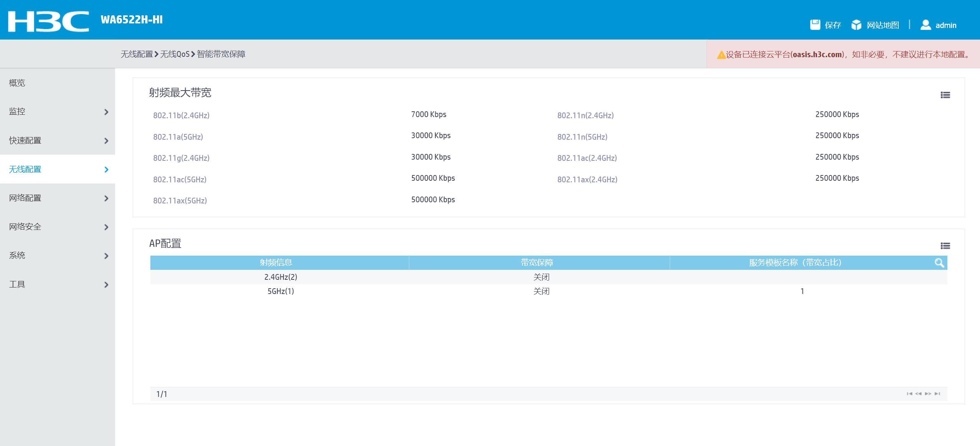Click the H3C logo

(48, 21)
